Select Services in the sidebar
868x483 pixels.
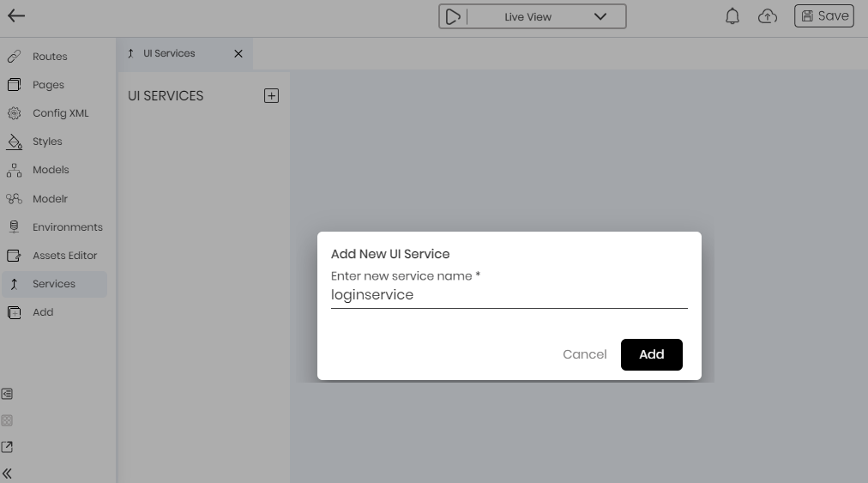pos(54,284)
